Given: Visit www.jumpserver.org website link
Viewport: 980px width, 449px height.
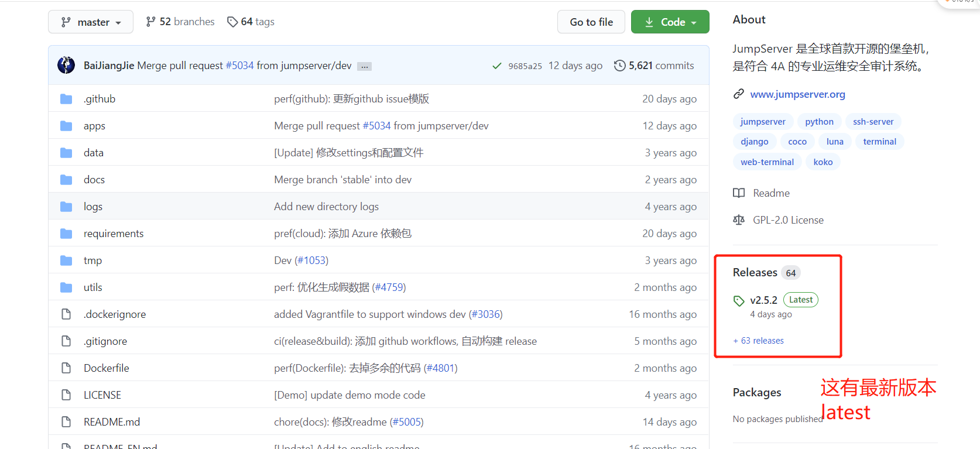Looking at the screenshot, I should click(797, 94).
